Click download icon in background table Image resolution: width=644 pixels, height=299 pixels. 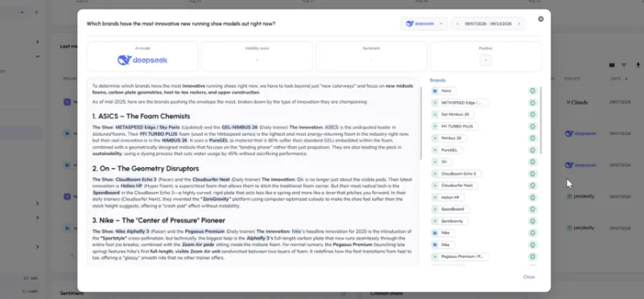coord(638,65)
